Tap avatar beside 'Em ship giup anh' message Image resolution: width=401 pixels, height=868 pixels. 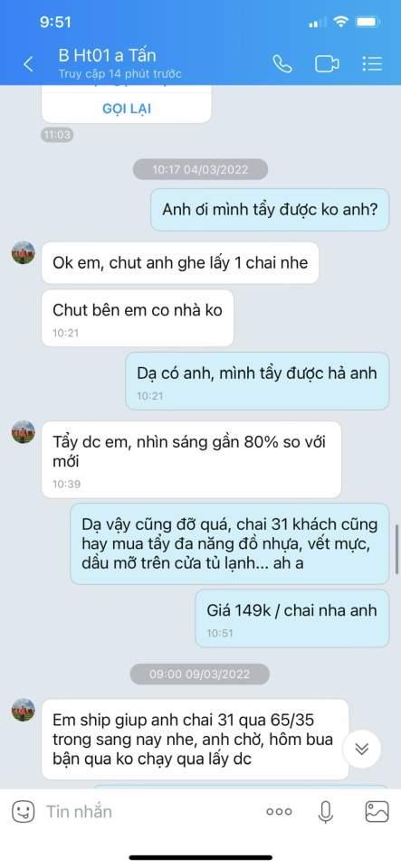24,710
